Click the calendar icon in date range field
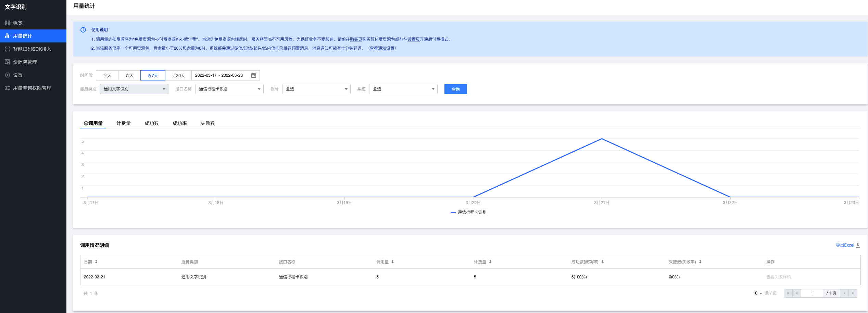 (x=254, y=75)
